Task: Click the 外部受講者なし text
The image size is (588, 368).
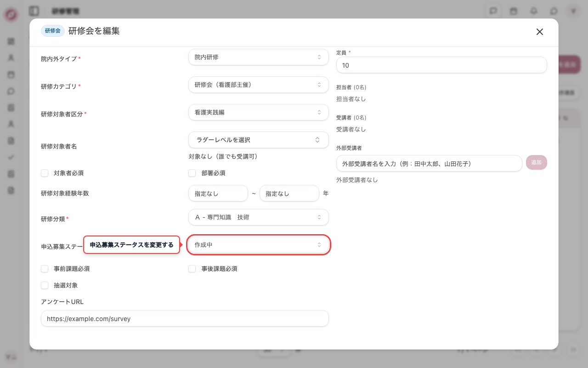Action: pos(357,180)
